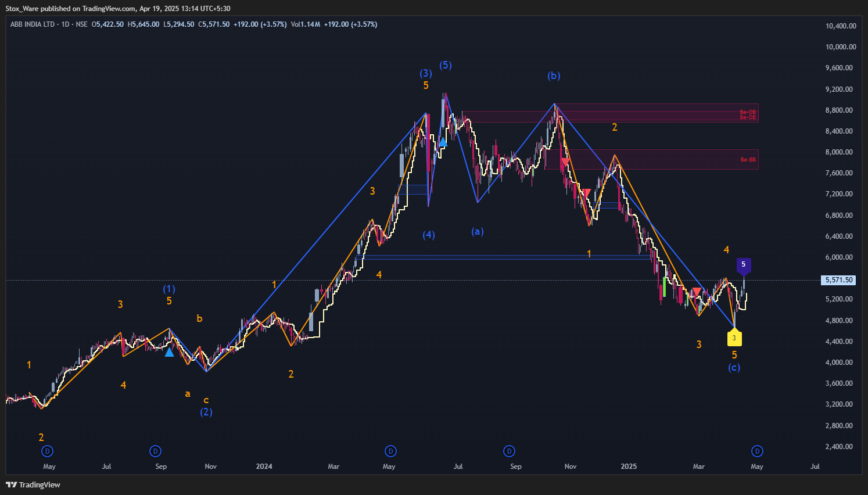Select the orange lowercase b label
Screen dimensions: 868x495
199,318
